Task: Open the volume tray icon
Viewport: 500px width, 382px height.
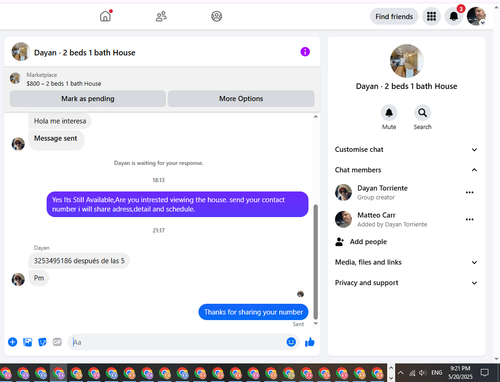Action: 423,373
